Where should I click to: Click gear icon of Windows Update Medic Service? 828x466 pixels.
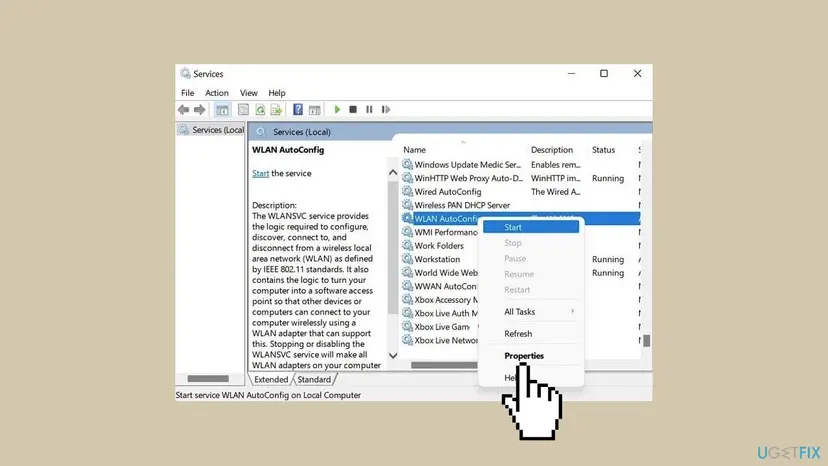[x=407, y=164]
